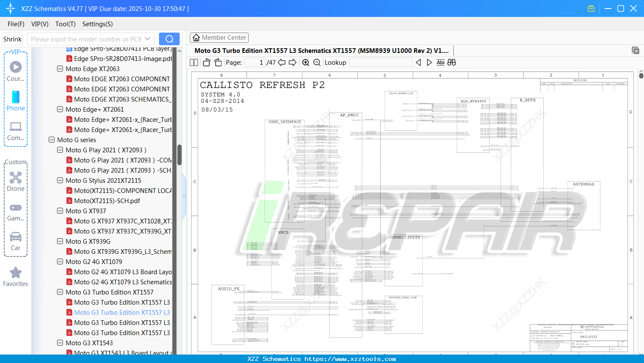This screenshot has width=644, height=363.
Task: Toggle whole-word matching with the Abi control
Action: click(x=440, y=62)
